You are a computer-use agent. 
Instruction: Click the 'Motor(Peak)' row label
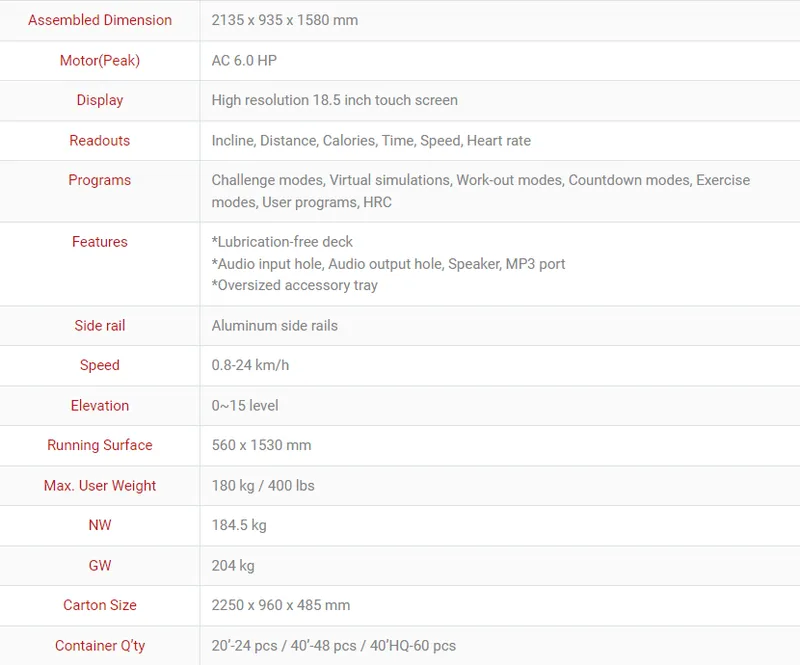point(100,60)
